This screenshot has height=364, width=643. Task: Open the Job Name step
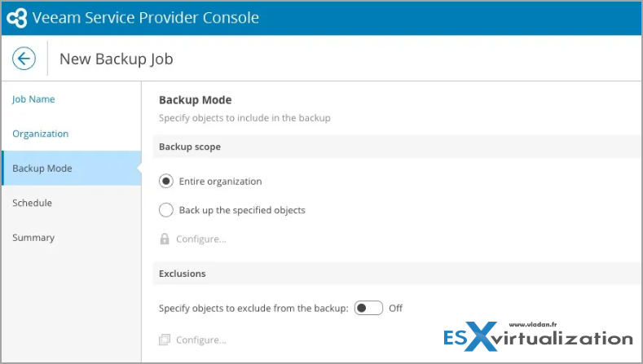tap(33, 99)
